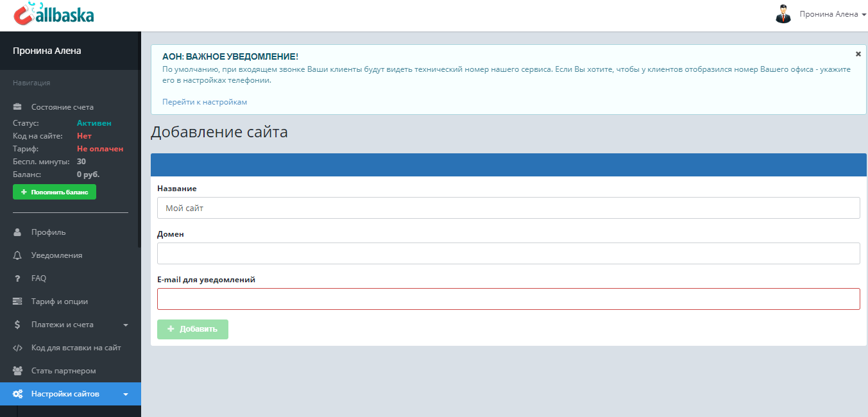
Task: Click the dollar icon for Платежи и счета
Action: point(18,325)
